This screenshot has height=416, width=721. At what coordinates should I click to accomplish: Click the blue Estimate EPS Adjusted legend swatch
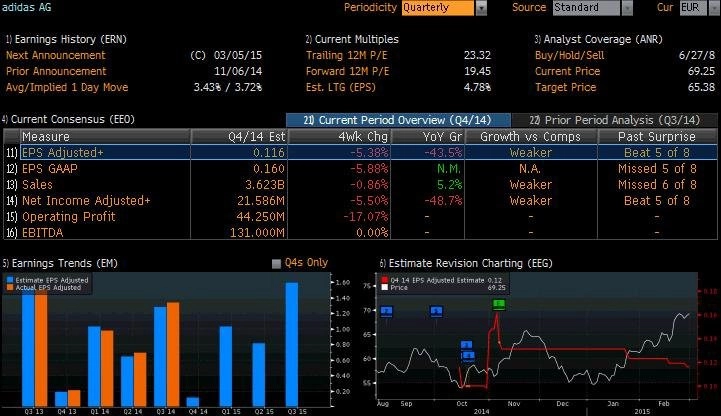click(10, 280)
